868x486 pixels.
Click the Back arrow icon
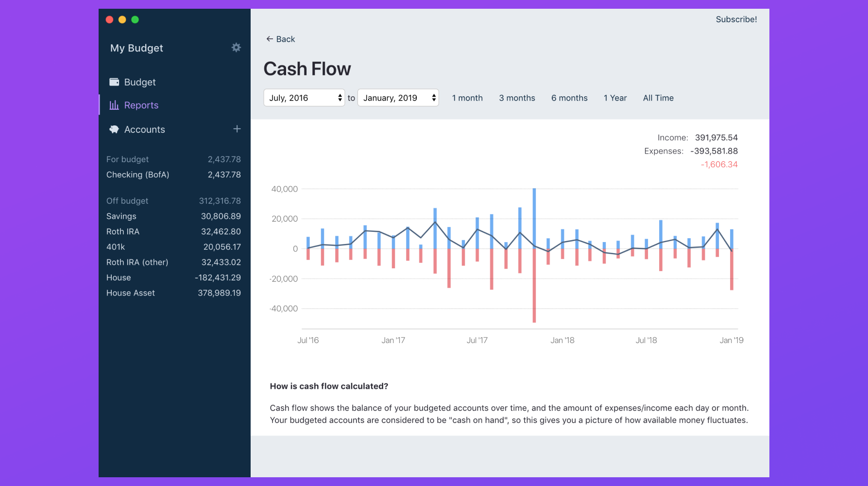(x=270, y=39)
